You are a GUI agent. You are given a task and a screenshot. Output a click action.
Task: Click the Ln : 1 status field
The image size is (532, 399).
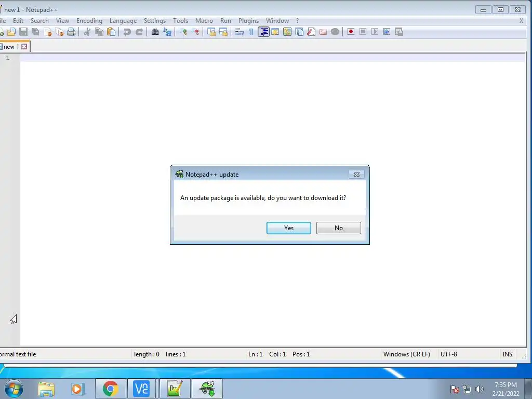tap(256, 354)
